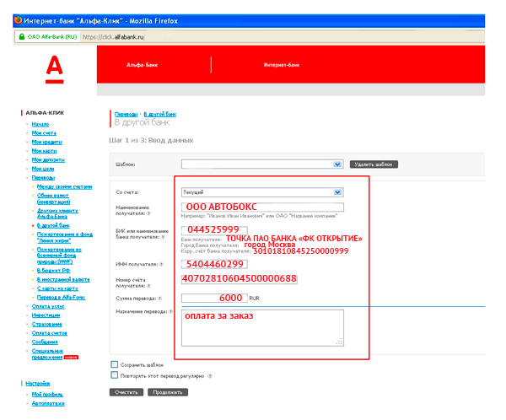Click the red Alfa-Bank letter A logo
506x420 pixels.
(x=55, y=70)
